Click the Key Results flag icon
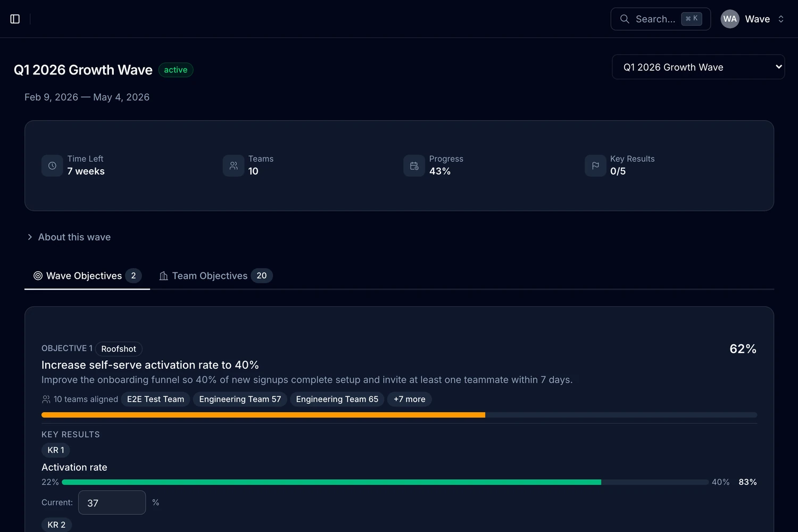This screenshot has height=532, width=798. (x=595, y=166)
